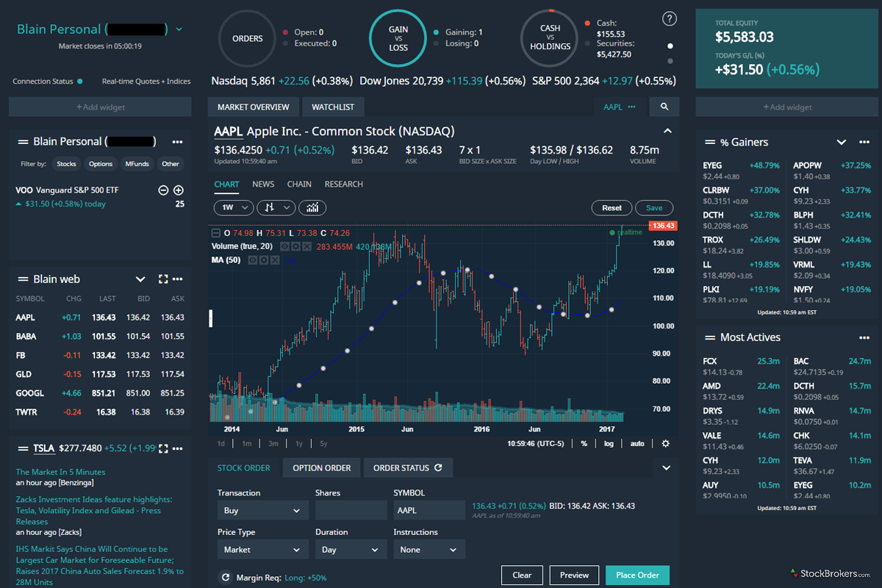Click Blain Personal widget drag handle
The image size is (882, 588).
pos(23,142)
